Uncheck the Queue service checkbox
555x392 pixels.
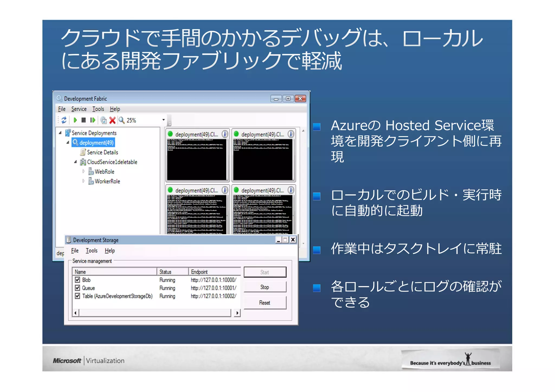tap(78, 288)
